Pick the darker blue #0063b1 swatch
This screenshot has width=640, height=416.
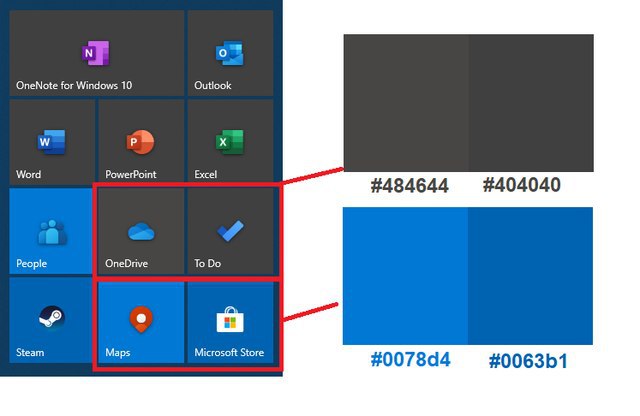pyautogui.click(x=531, y=276)
